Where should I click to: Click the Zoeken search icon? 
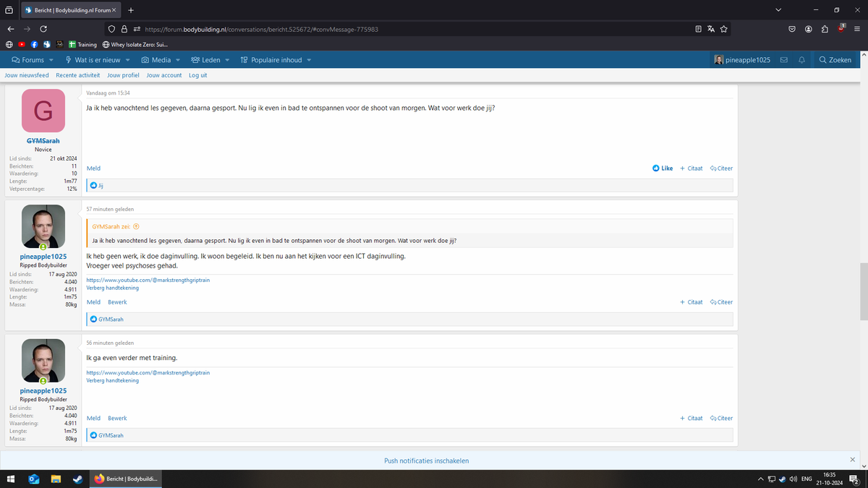[834, 60]
